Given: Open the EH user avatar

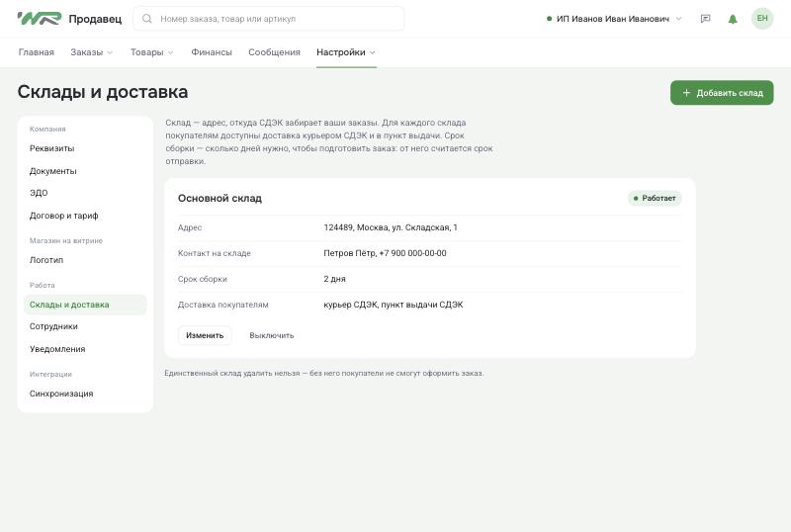Looking at the screenshot, I should (x=761, y=19).
